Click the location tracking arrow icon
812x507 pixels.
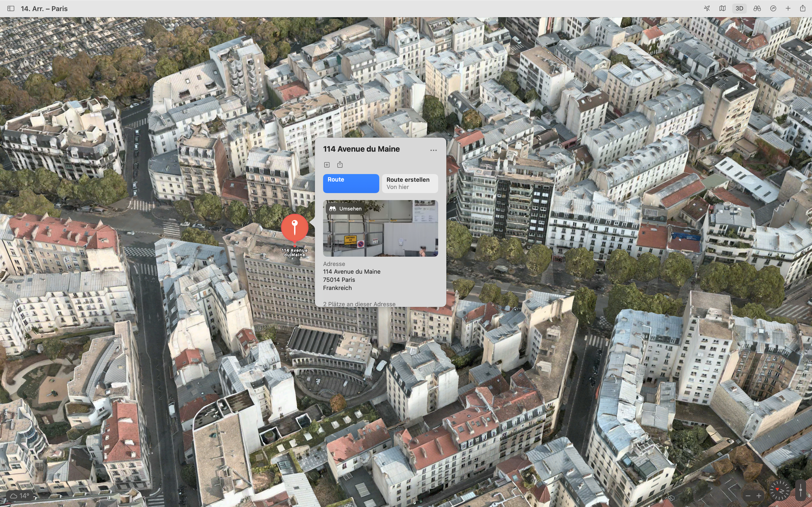tap(707, 8)
